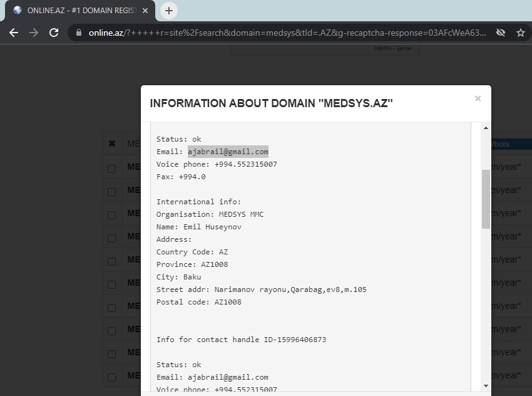Click the dialog title INFORMATION ABOUT DOMAIN
This screenshot has height=396, width=532.
[x=271, y=103]
